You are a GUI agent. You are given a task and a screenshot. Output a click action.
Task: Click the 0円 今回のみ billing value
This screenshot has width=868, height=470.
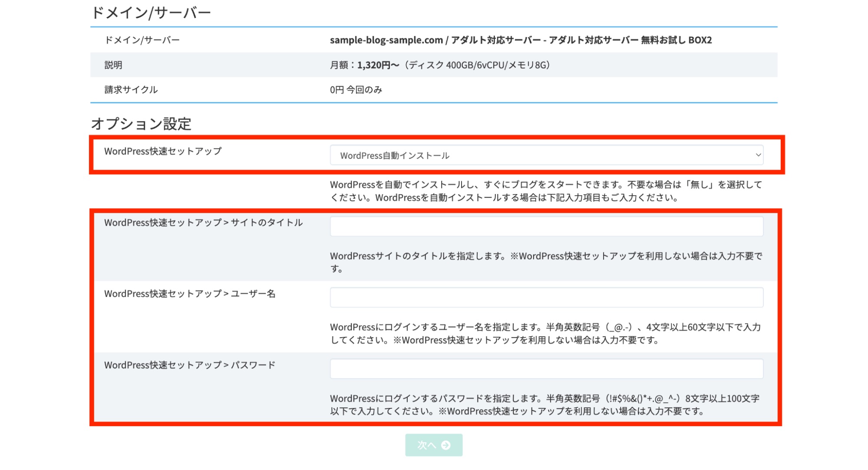(356, 90)
